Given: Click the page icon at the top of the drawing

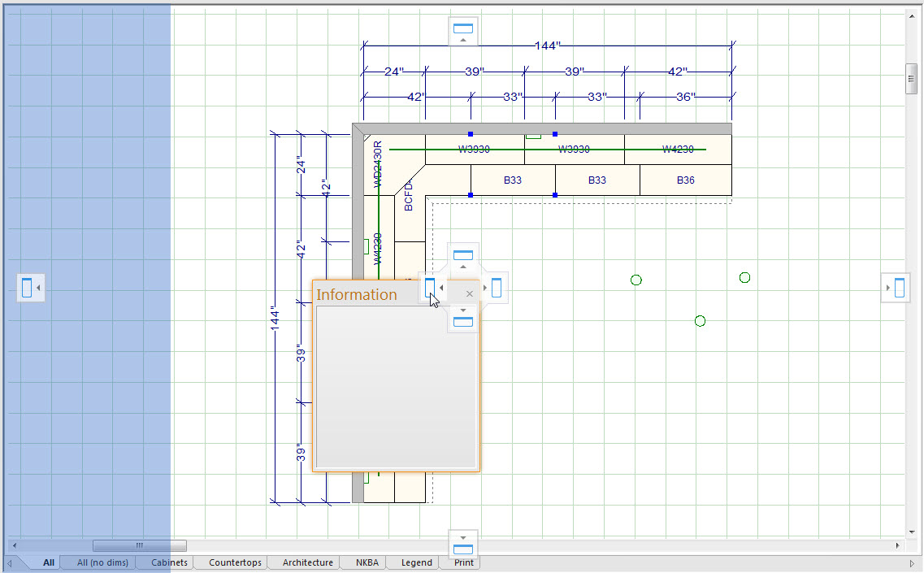Looking at the screenshot, I should [x=463, y=30].
